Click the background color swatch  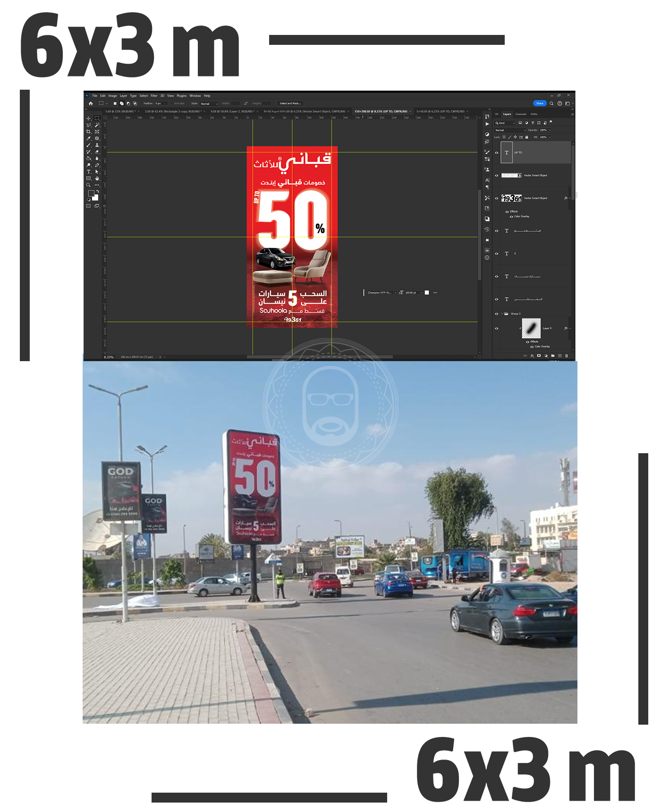click(x=95, y=198)
